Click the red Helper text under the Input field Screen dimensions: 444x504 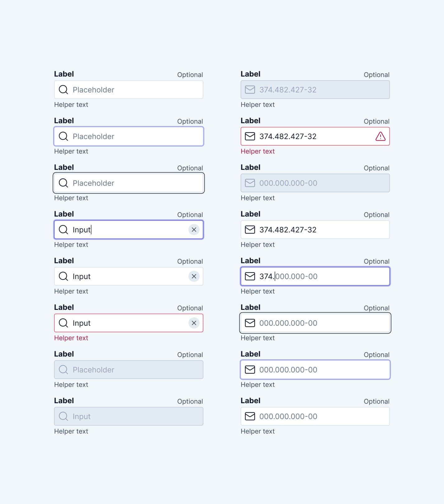pos(71,338)
